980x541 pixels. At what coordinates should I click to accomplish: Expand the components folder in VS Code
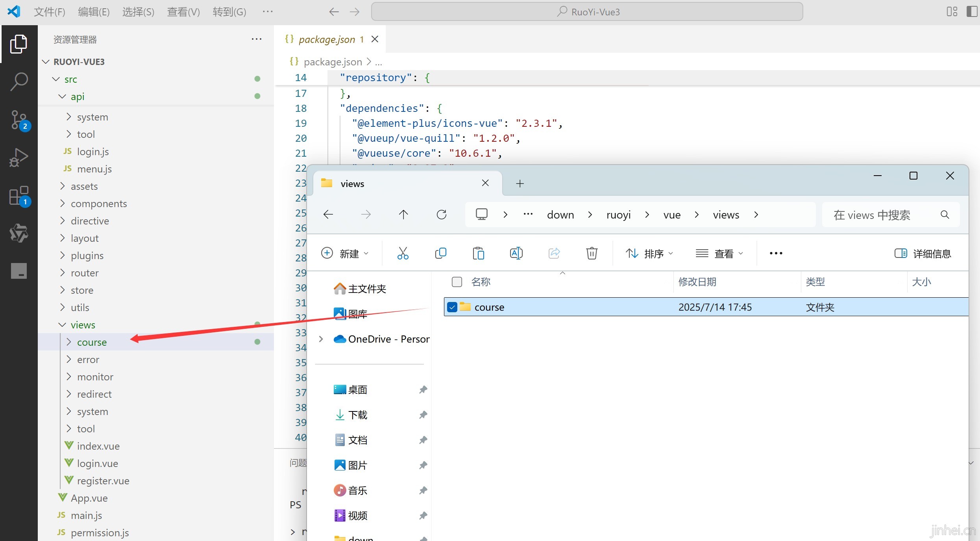(62, 204)
